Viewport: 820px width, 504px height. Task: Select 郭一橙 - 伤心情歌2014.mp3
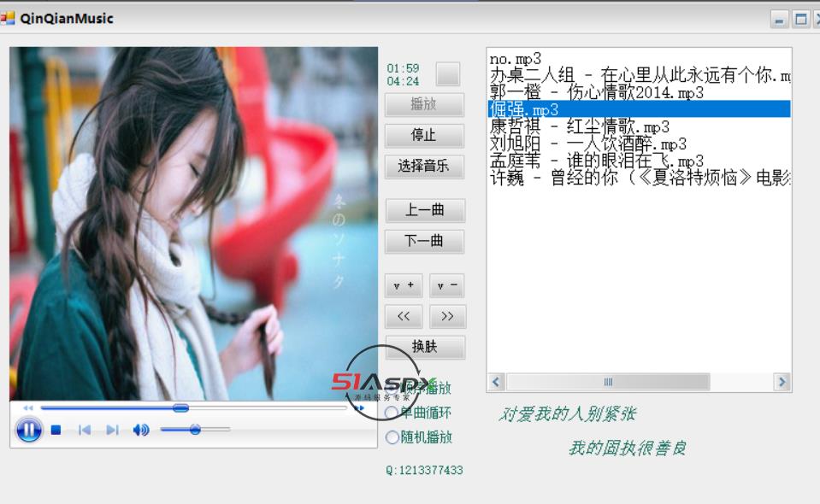tap(639, 92)
